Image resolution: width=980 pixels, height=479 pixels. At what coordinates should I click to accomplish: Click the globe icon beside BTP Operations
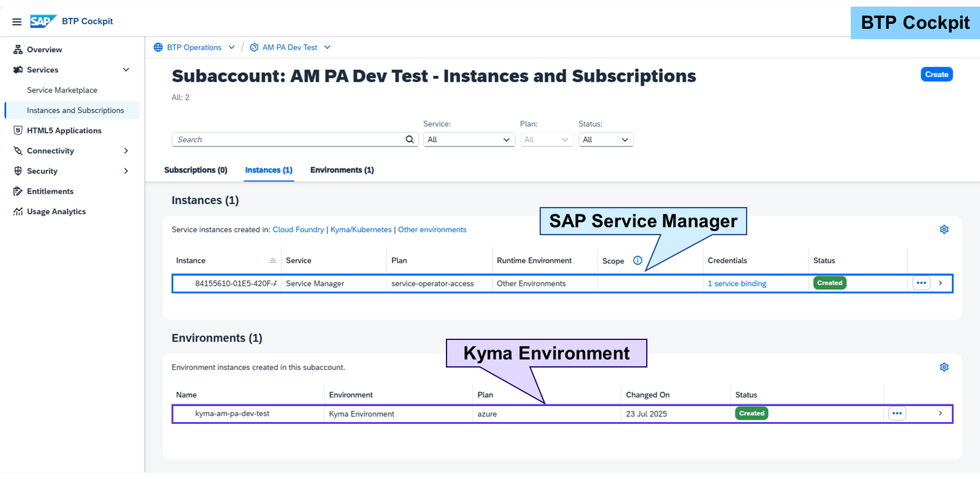click(158, 47)
